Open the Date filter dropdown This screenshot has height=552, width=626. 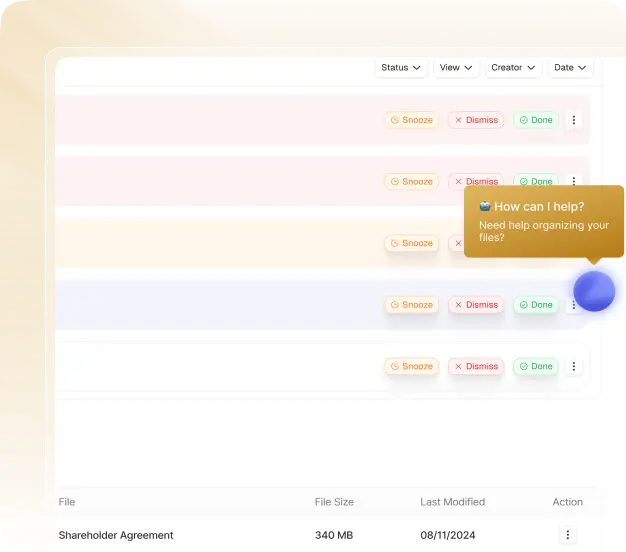pos(570,67)
